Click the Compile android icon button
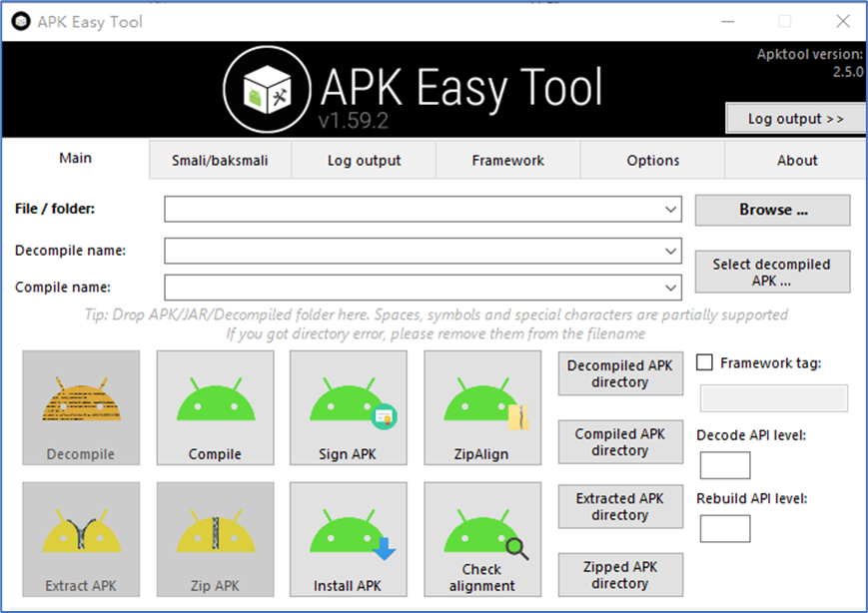Screen dimensions: 868x613 215,407
